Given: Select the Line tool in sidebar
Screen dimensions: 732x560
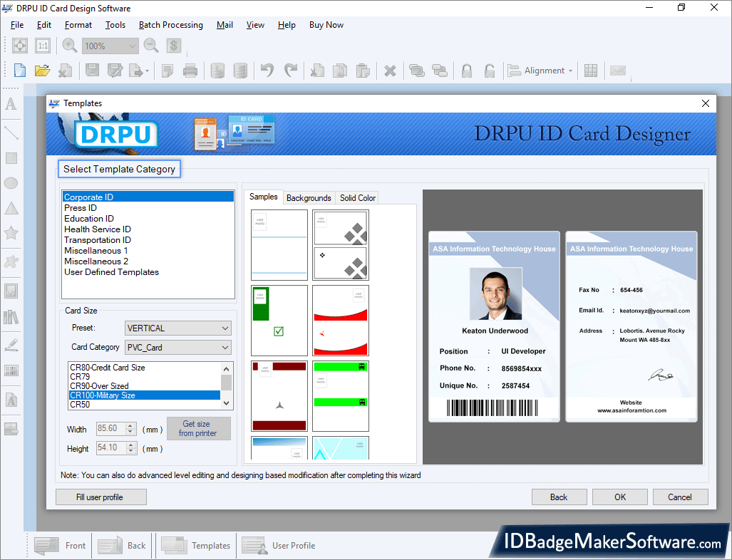Looking at the screenshot, I should (11, 133).
